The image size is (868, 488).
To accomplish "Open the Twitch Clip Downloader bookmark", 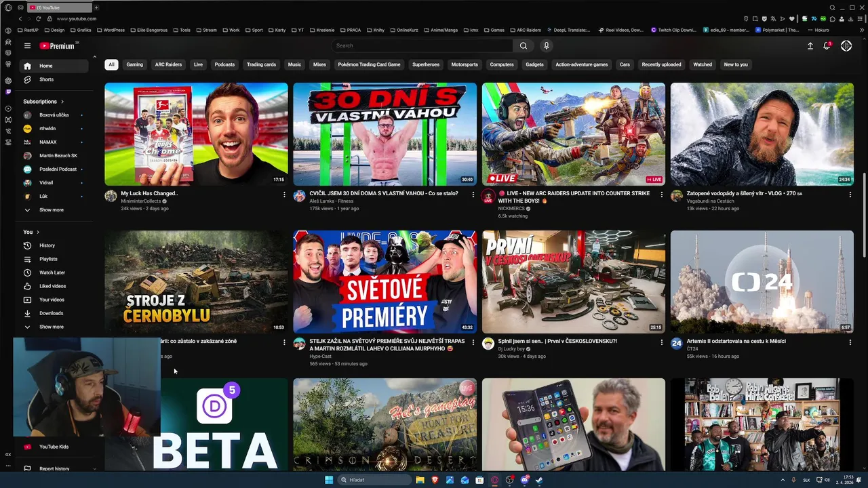I will tap(673, 30).
